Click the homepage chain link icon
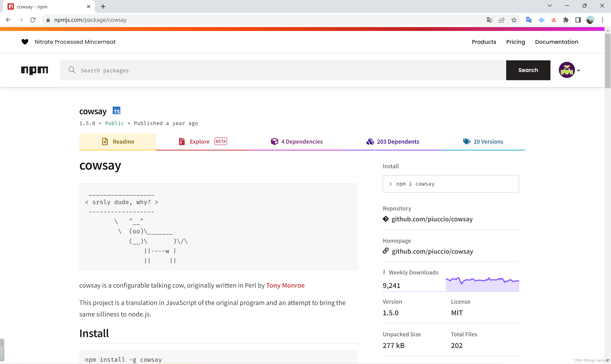Image resolution: width=611 pixels, height=364 pixels. (386, 251)
